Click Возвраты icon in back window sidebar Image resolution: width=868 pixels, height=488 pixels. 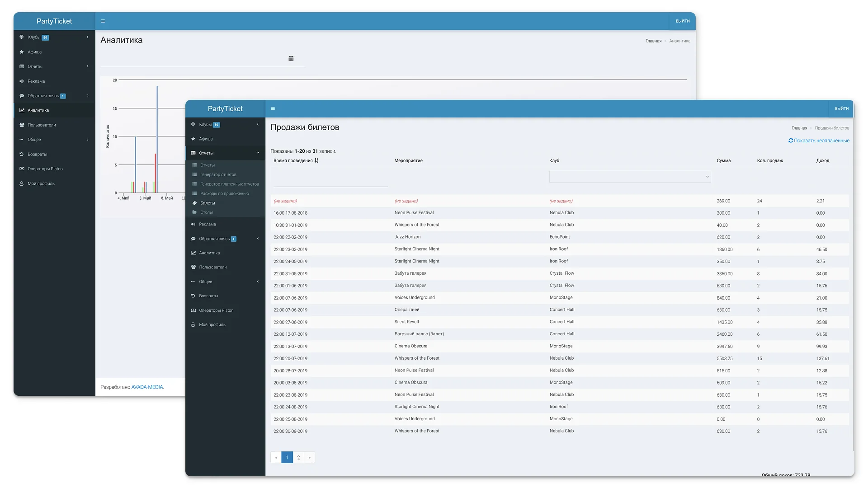pos(22,155)
